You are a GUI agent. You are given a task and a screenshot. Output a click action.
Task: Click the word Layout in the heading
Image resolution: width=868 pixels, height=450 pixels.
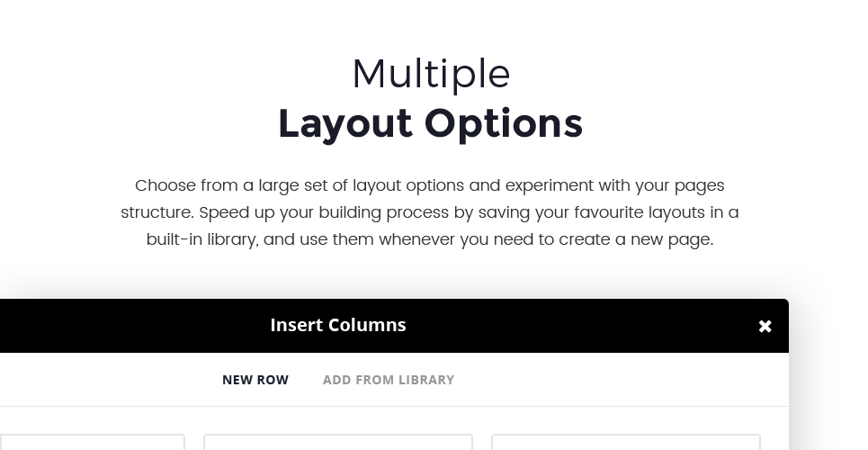tap(345, 124)
